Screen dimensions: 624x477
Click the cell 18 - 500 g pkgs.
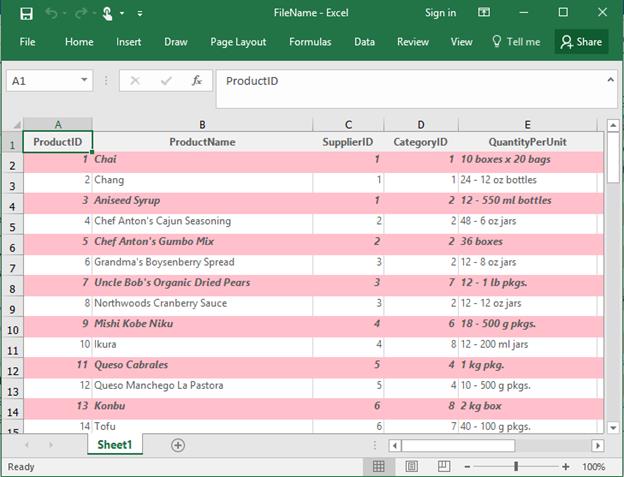tap(527, 327)
